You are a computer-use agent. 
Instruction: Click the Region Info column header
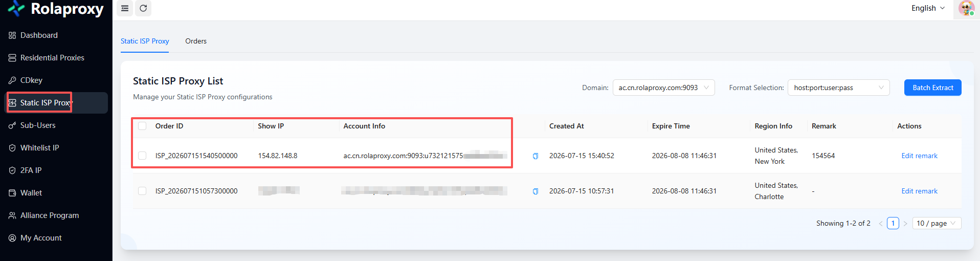pyautogui.click(x=773, y=126)
